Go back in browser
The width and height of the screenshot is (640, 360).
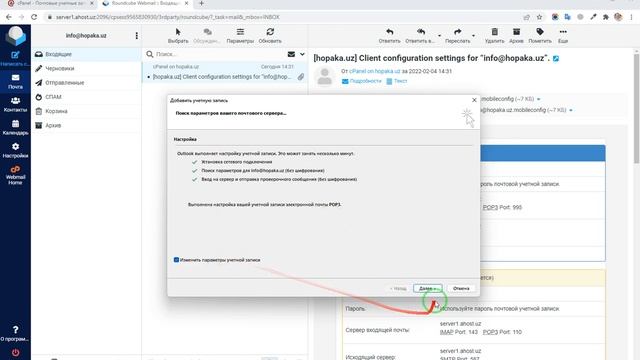pos(9,17)
